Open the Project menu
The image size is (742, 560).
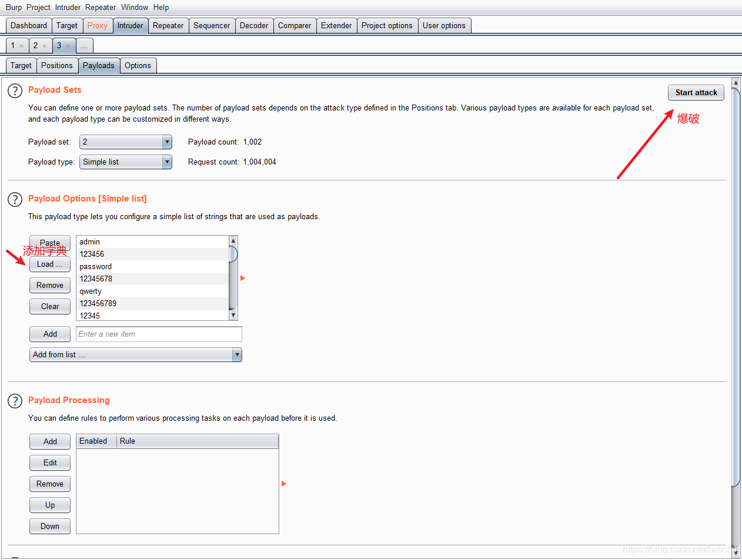(x=38, y=7)
